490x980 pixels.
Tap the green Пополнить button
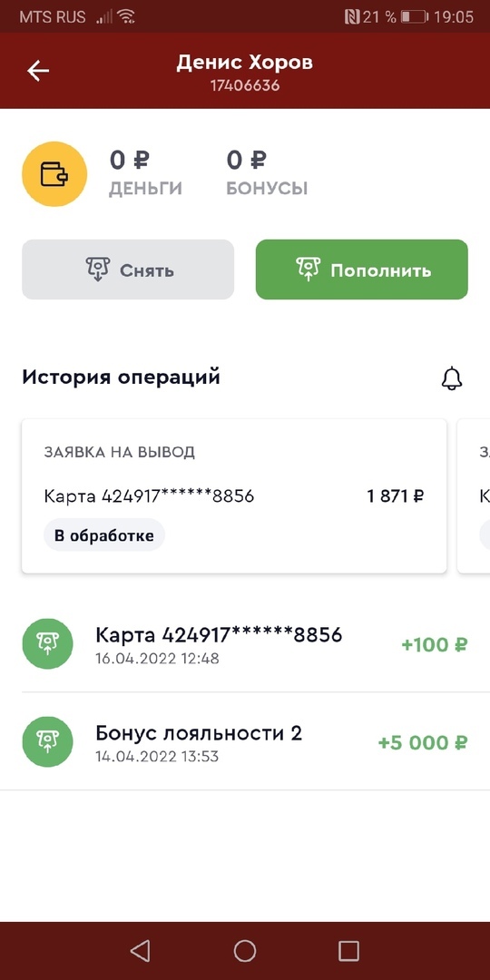362,269
